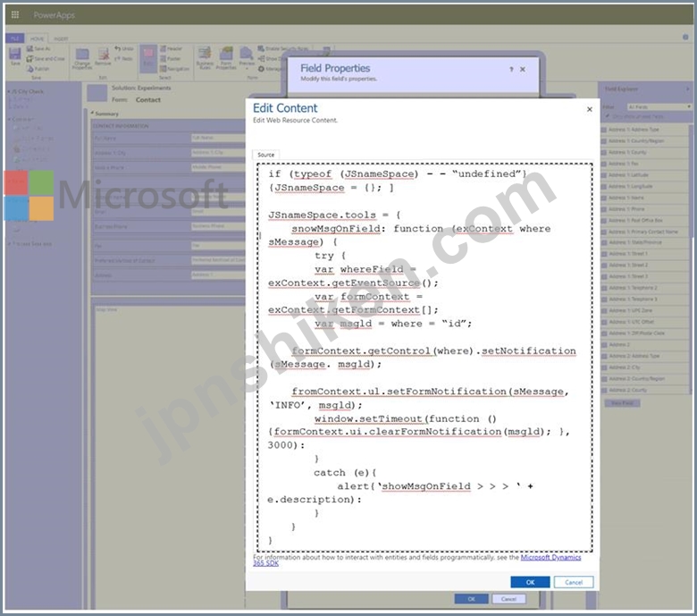Open Change Properties in the ribbon

point(82,59)
